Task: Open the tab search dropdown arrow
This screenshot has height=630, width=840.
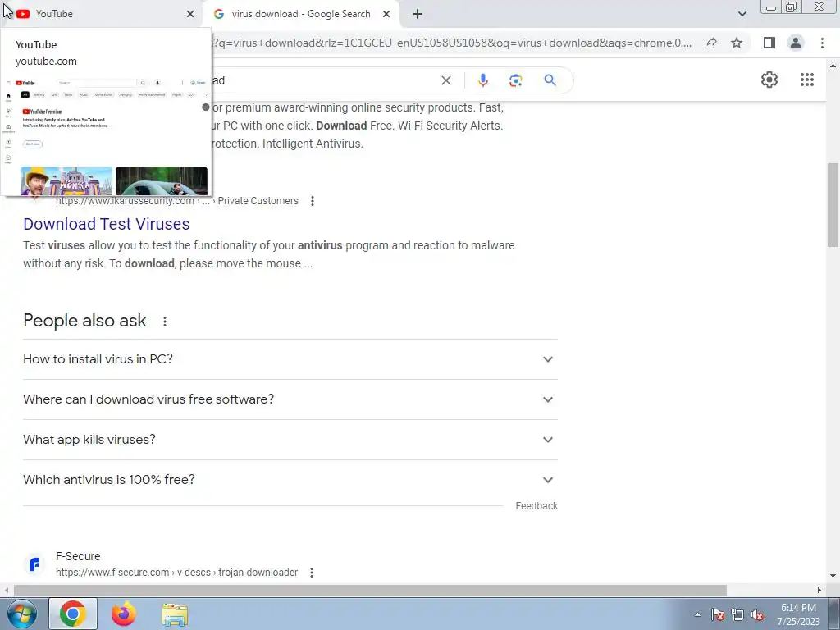Action: [742, 14]
